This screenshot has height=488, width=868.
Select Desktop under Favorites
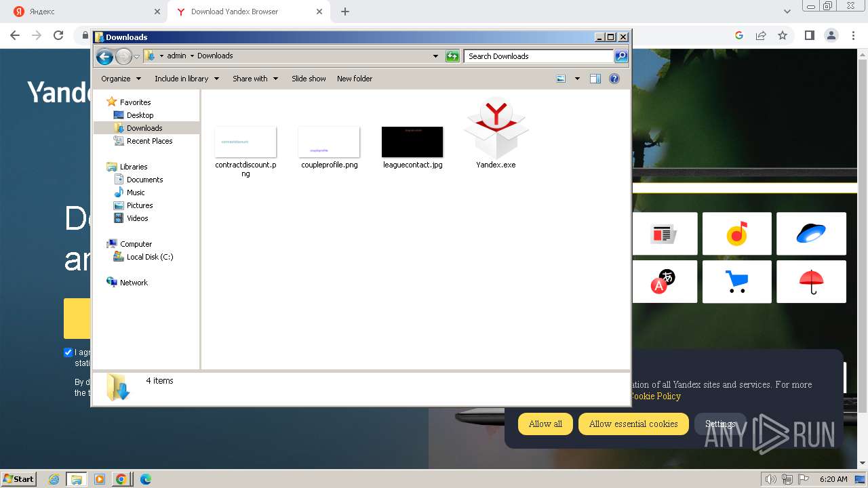(x=140, y=115)
